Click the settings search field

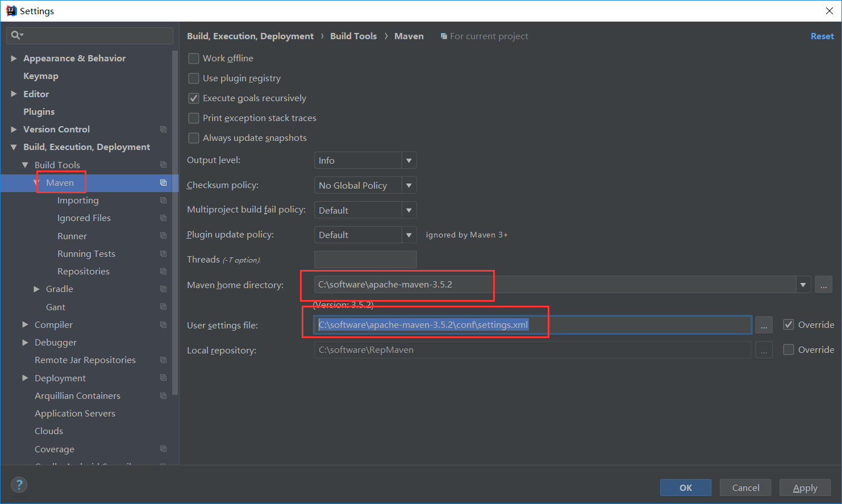[90, 35]
